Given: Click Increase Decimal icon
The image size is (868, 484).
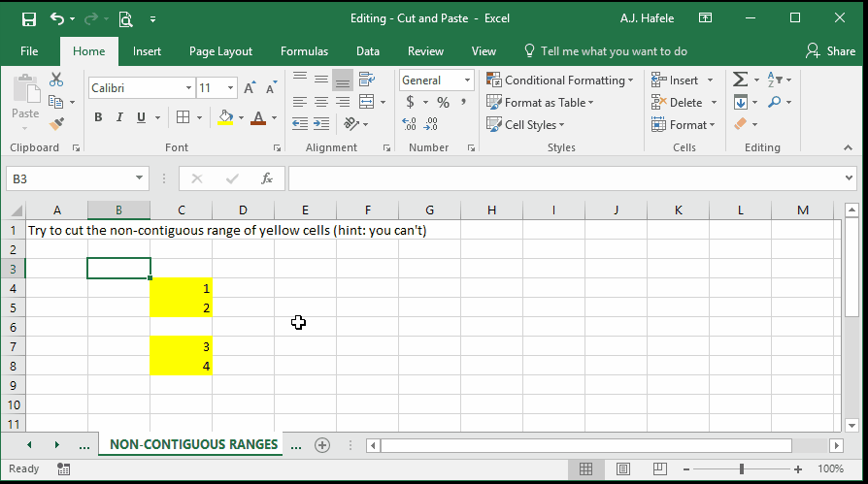Looking at the screenshot, I should (409, 124).
